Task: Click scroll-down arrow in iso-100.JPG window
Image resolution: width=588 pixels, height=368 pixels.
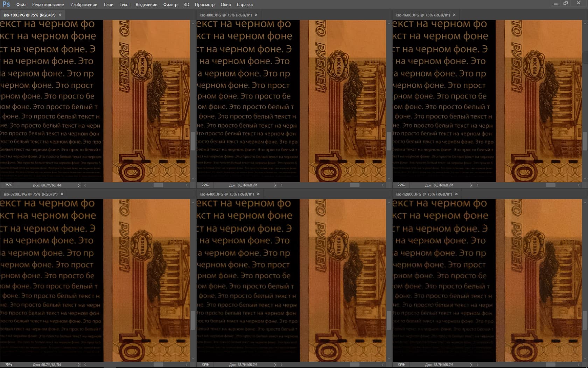Action: [x=193, y=179]
